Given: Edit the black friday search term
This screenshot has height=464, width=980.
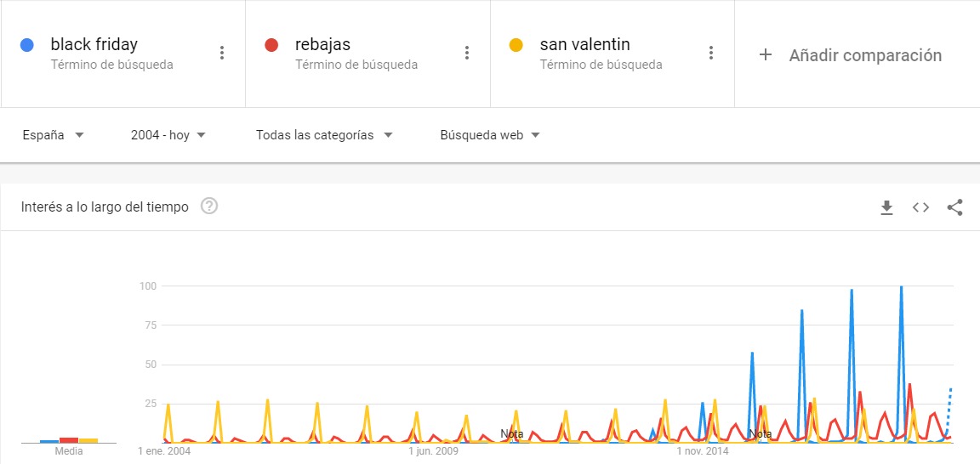Looking at the screenshot, I should pyautogui.click(x=94, y=44).
